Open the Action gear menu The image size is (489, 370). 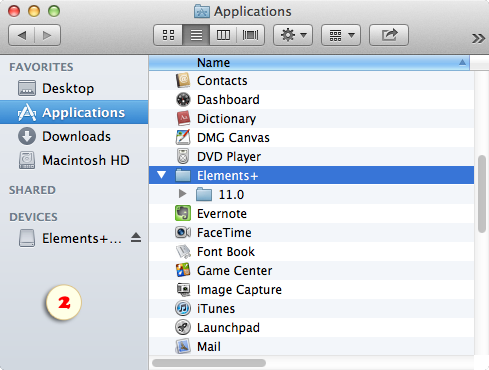[x=293, y=35]
